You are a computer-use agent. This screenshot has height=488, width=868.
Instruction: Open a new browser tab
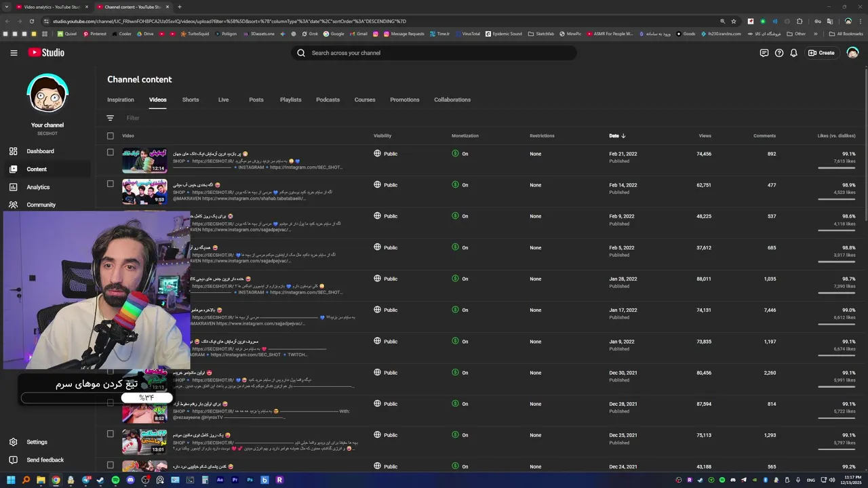179,7
